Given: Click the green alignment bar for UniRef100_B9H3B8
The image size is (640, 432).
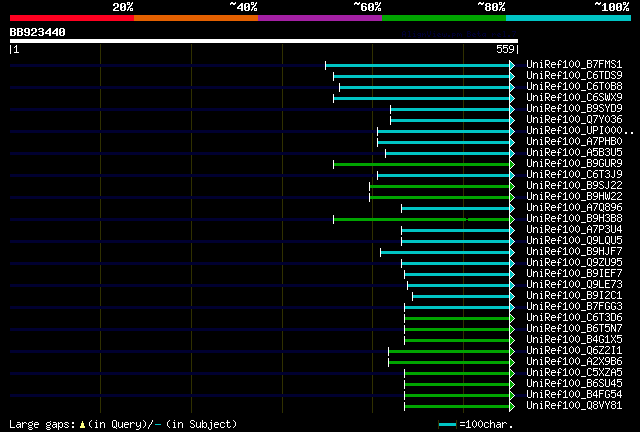Looking at the screenshot, I should point(422,220).
